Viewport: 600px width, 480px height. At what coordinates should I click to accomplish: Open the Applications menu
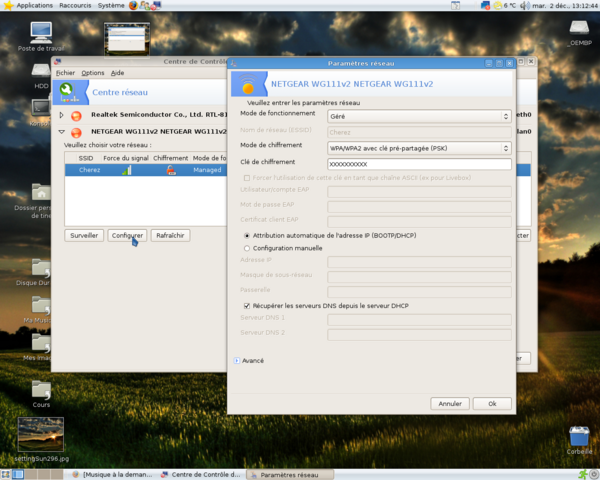tap(34, 5)
